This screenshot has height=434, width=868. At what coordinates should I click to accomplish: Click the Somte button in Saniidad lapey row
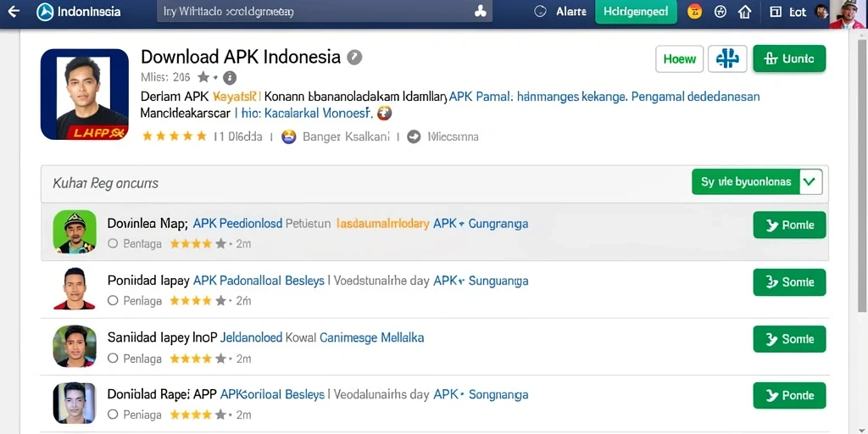coord(789,339)
